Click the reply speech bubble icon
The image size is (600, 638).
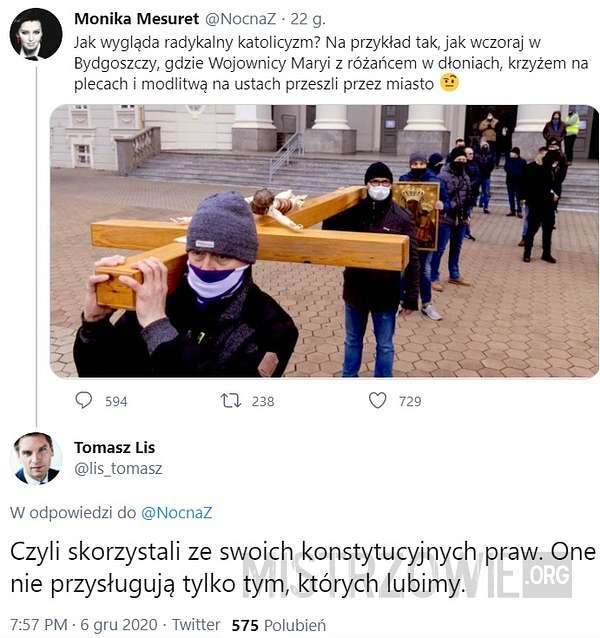click(84, 400)
